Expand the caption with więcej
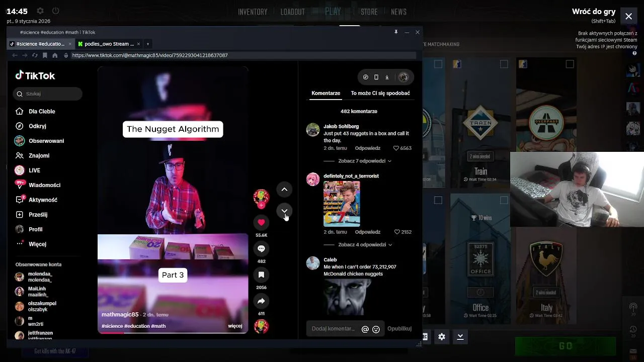This screenshot has width=644, height=362. 235,326
